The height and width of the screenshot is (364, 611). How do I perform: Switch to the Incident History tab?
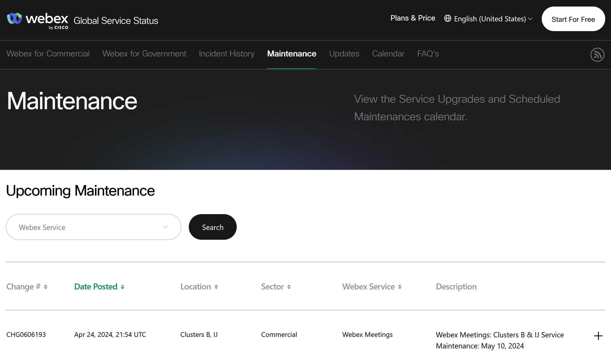(226, 53)
